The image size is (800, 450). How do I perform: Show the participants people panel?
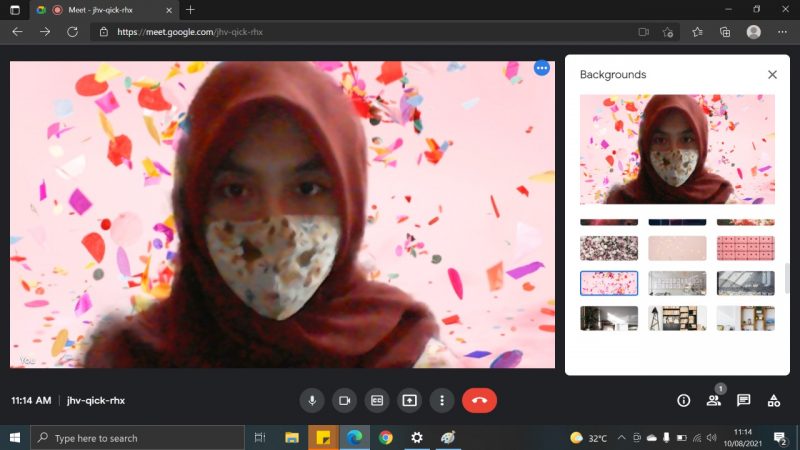(x=713, y=401)
